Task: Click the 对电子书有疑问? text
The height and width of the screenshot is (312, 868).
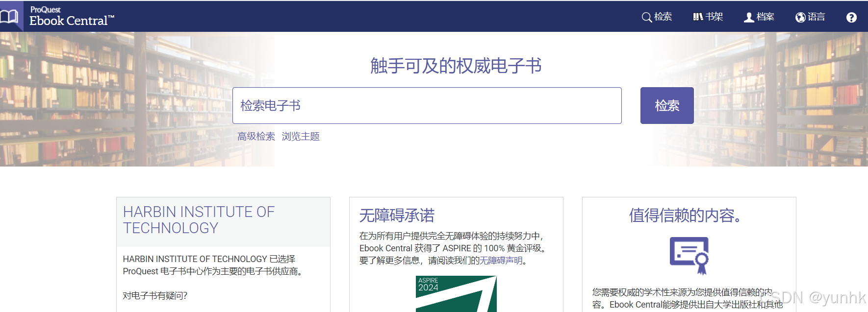Action: (155, 296)
